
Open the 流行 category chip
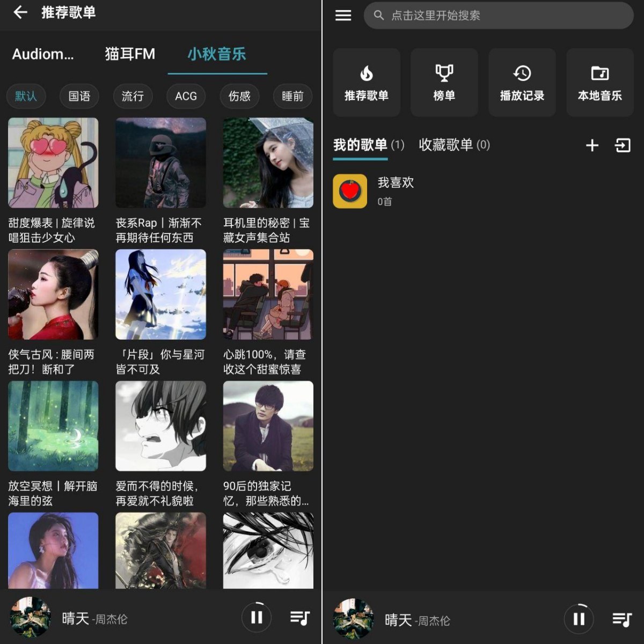[x=133, y=97]
